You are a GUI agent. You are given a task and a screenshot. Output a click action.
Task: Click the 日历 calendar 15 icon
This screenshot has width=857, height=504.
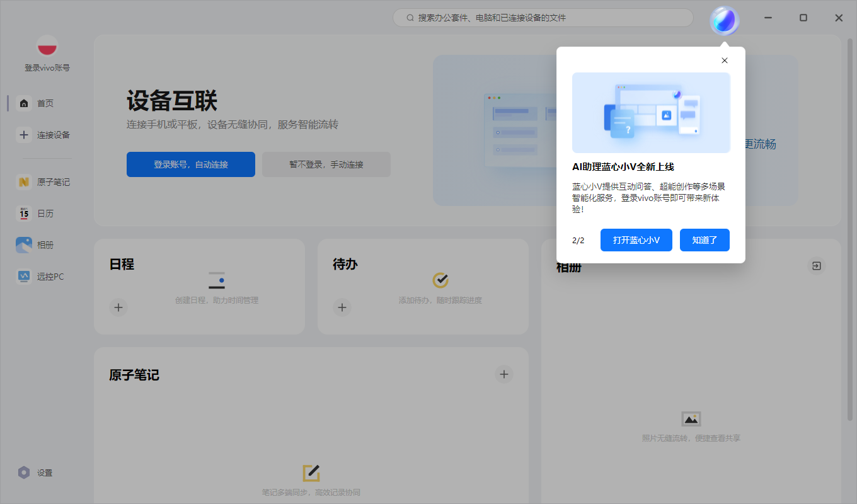(x=24, y=214)
